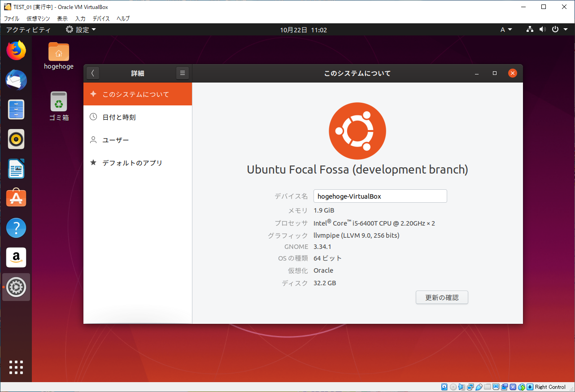Open the 設定 app menu dropdown
575x392 pixels.
tap(81, 30)
